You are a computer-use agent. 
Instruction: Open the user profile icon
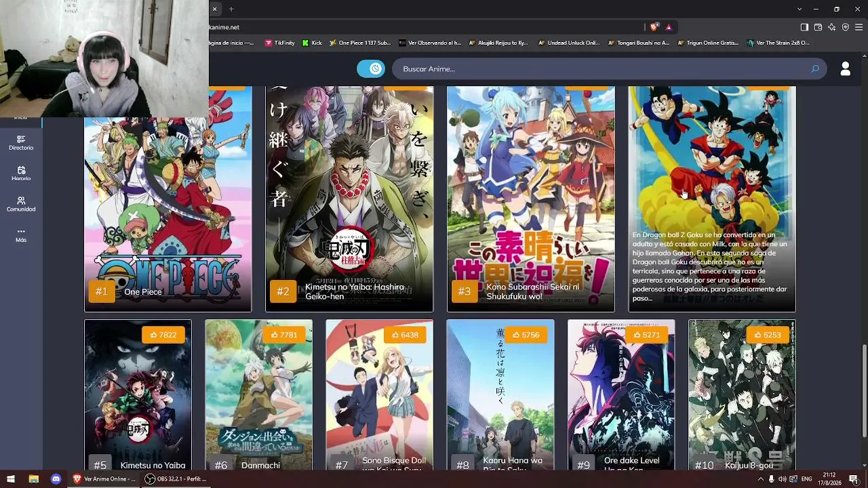pos(846,68)
